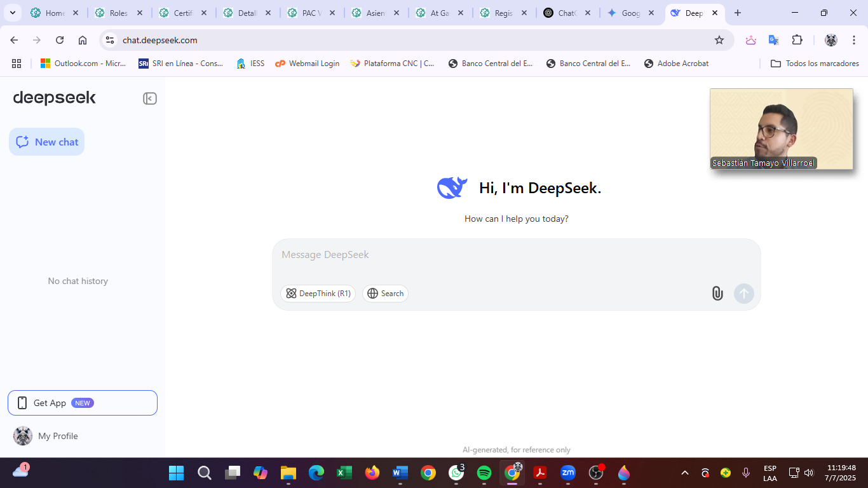
Task: Open the Chrome extensions puzzle icon
Action: [x=797, y=40]
